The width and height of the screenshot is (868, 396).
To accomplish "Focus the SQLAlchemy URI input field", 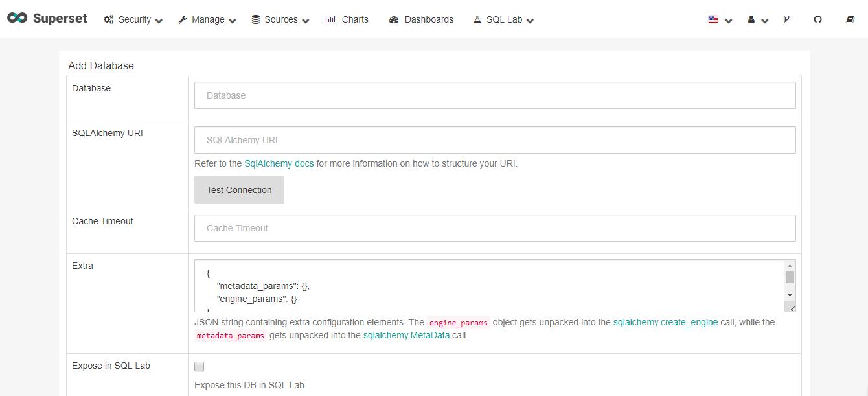I will (495, 140).
